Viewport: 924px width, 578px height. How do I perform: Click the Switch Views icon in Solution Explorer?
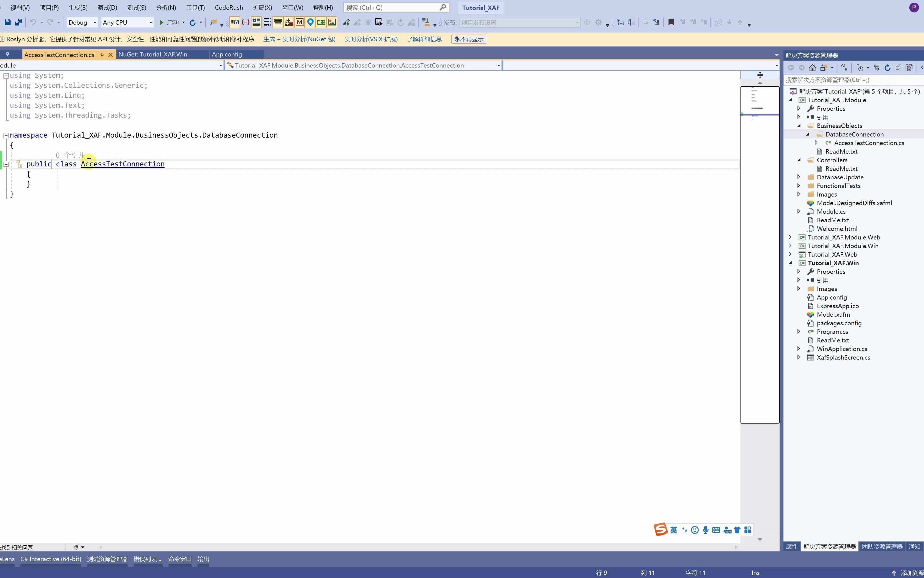click(824, 68)
